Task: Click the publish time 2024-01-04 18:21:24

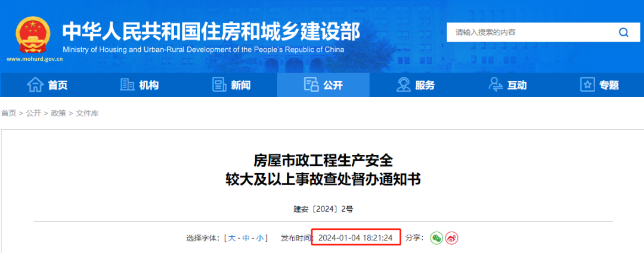Action: coord(355,238)
